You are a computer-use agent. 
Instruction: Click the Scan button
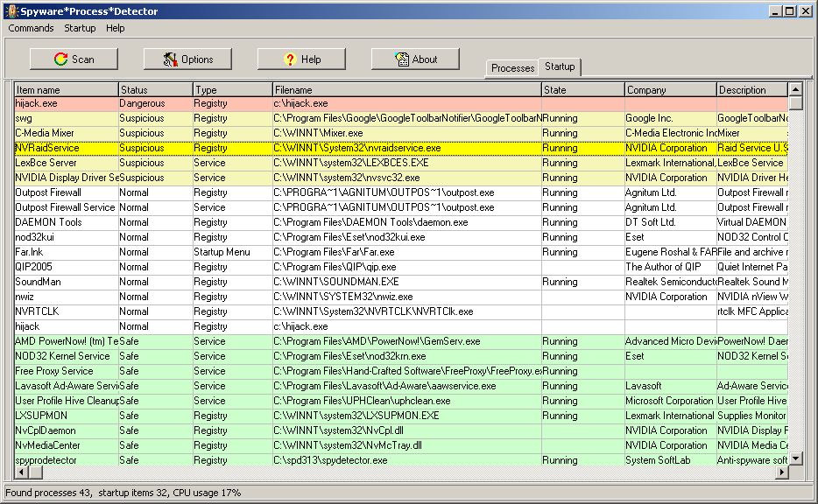74,59
